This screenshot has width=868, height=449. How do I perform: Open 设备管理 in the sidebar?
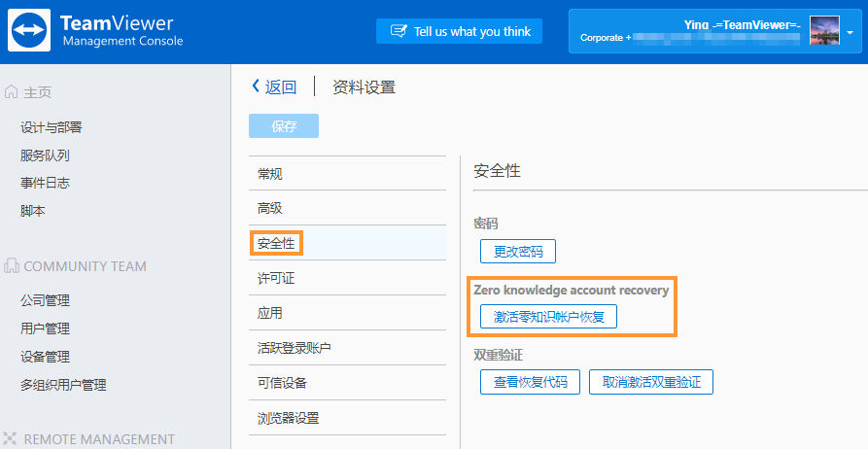pos(45,357)
